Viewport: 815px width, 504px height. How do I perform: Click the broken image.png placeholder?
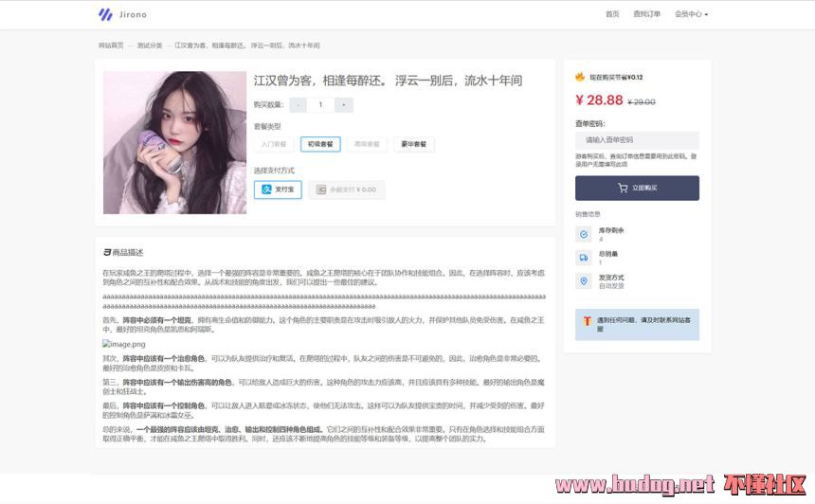pyautogui.click(x=124, y=344)
